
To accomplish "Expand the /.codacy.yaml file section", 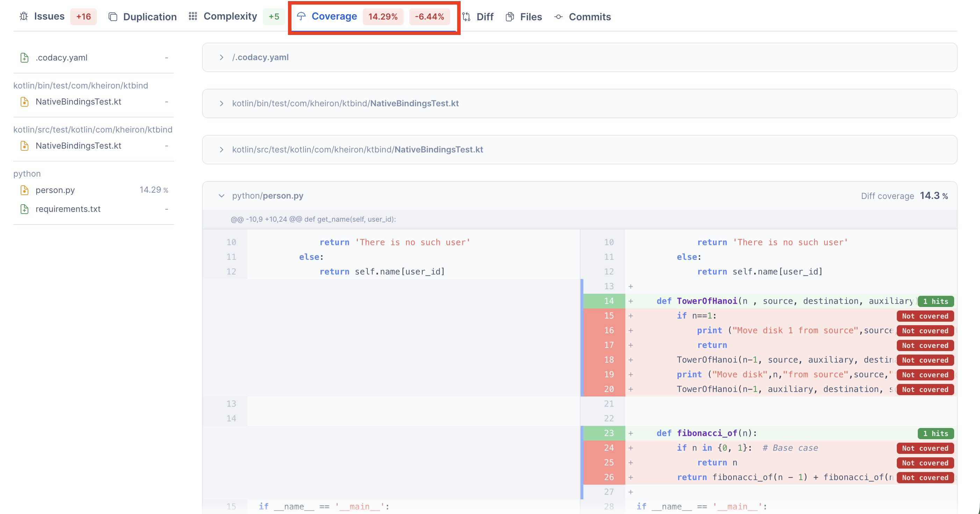I will click(x=222, y=57).
